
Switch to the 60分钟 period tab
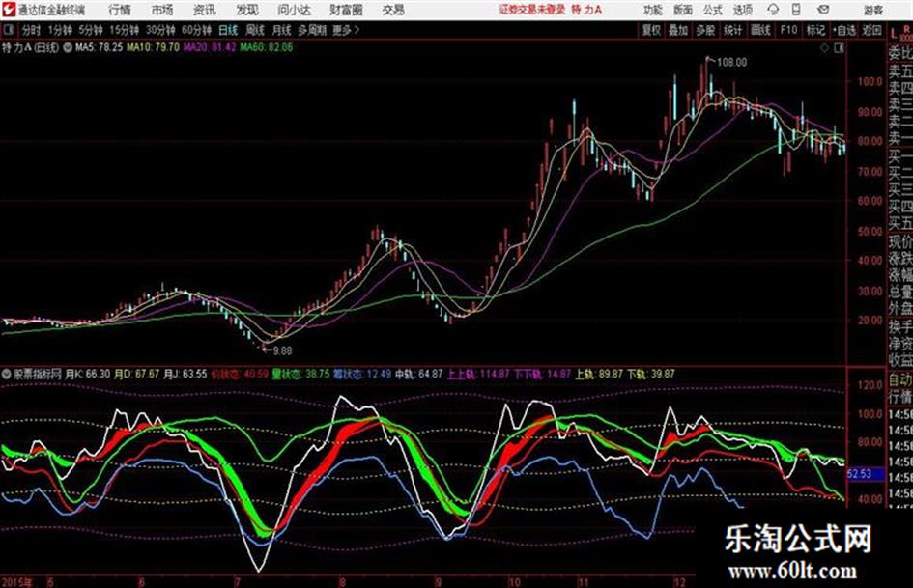196,30
